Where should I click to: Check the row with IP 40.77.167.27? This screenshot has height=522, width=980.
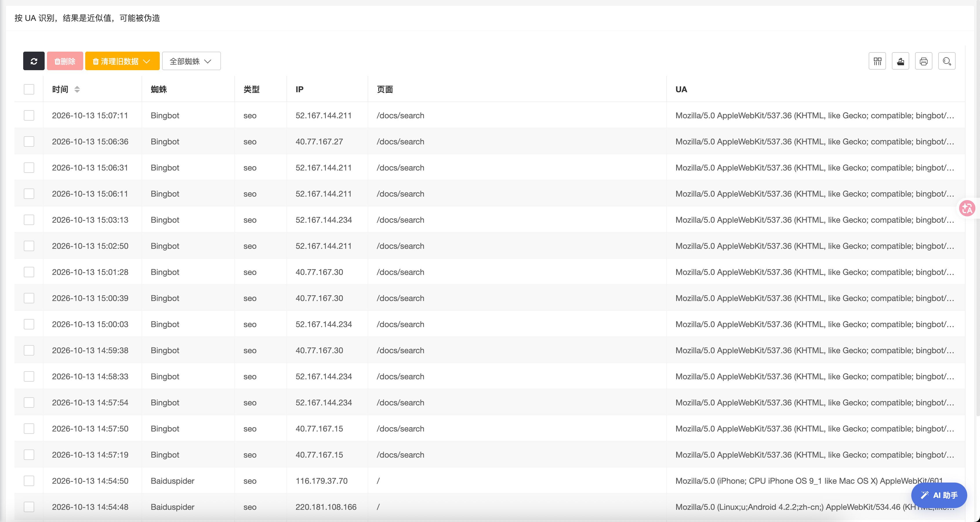[x=29, y=142]
